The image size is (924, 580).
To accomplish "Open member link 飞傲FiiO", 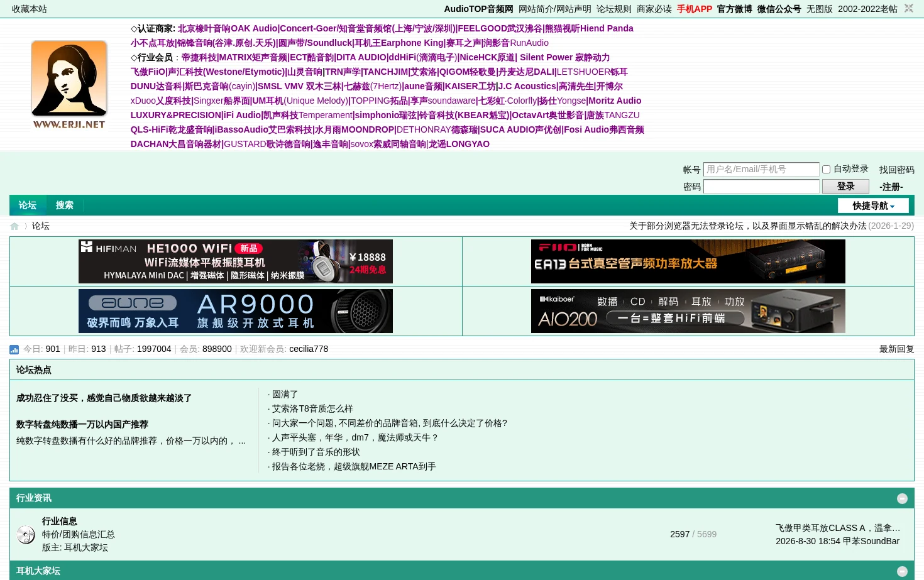I will tap(148, 72).
